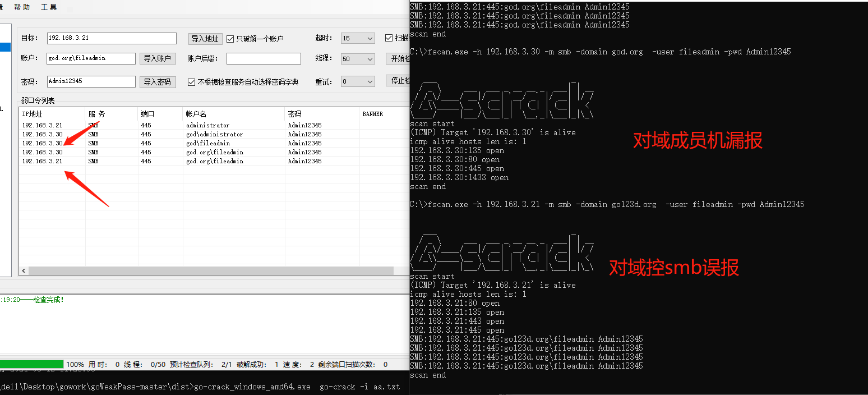Viewport: 868px width, 395px height.
Task: Click the 停止检查 button
Action: pyautogui.click(x=398, y=80)
